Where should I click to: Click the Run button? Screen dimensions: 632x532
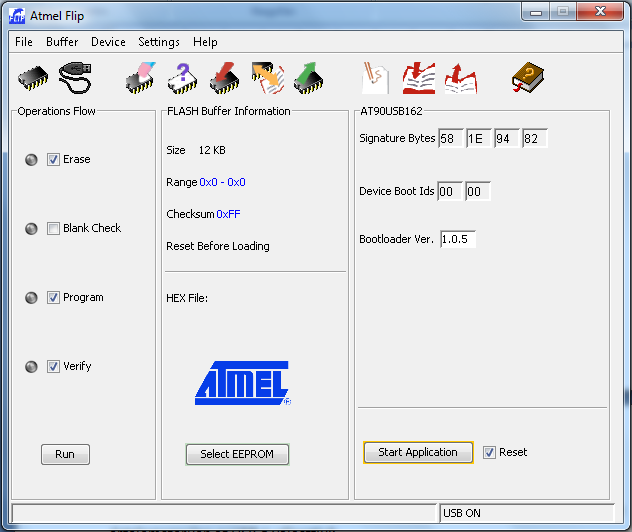(65, 454)
